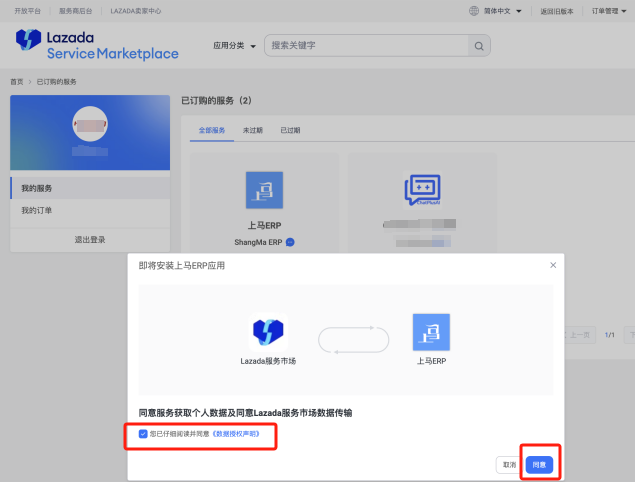Click the 同意 button
This screenshot has width=635, height=482.
539,465
